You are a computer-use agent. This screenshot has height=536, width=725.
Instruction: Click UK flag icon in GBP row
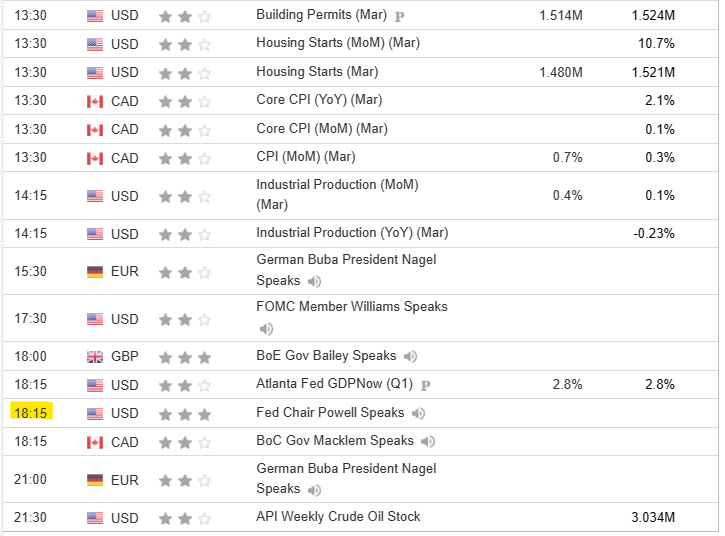point(95,357)
